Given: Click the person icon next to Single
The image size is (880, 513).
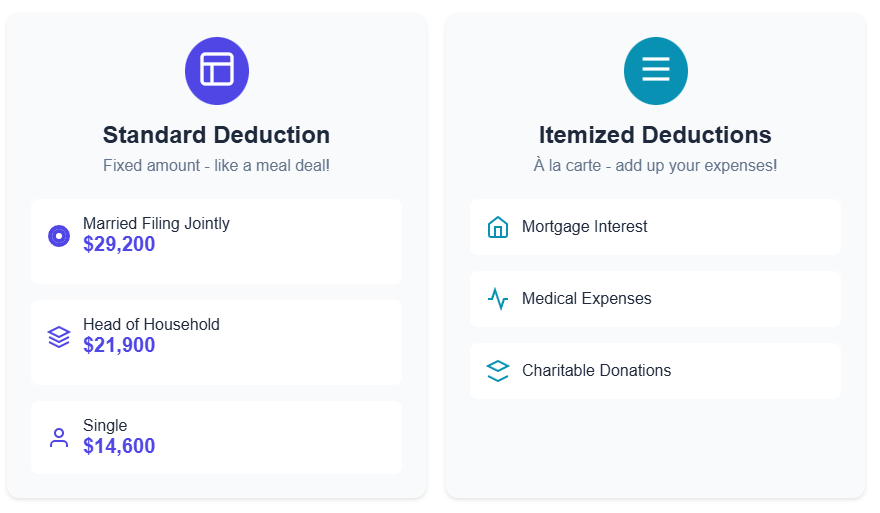Looking at the screenshot, I should coord(59,437).
